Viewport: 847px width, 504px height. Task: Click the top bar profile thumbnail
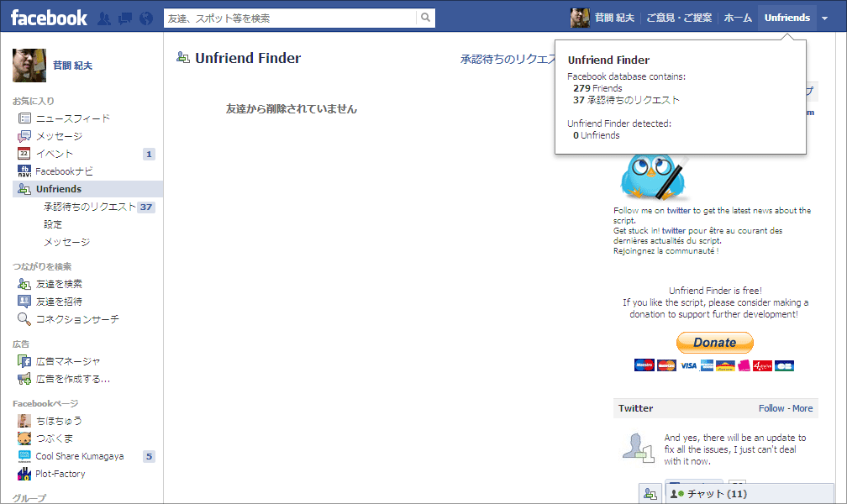pyautogui.click(x=580, y=18)
